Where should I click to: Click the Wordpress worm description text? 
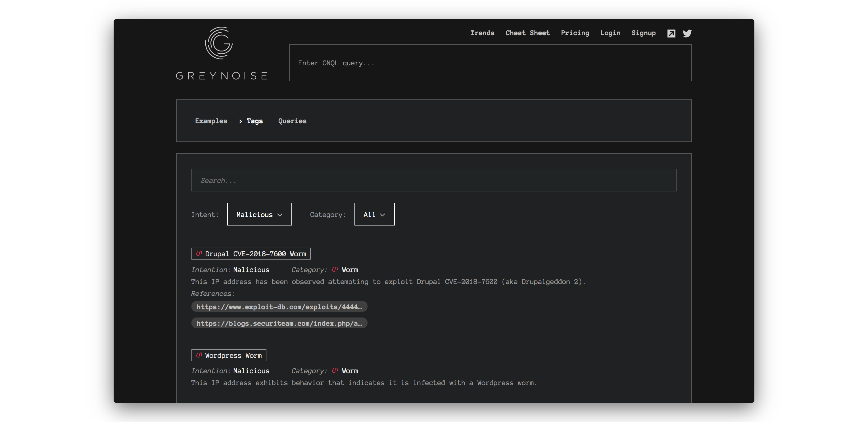point(364,383)
